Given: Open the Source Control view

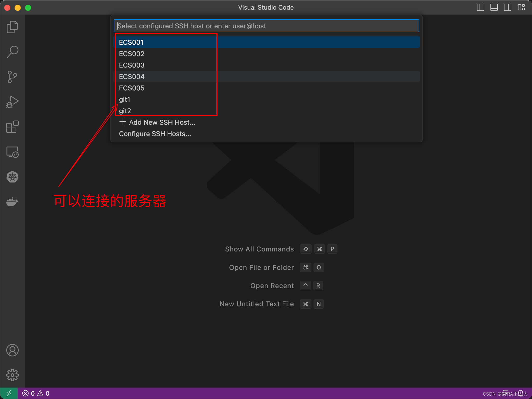Looking at the screenshot, I should (x=12, y=77).
